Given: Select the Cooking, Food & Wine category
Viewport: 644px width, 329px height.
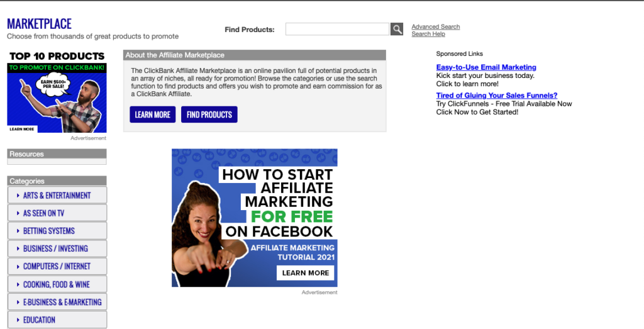Looking at the screenshot, I should click(57, 284).
